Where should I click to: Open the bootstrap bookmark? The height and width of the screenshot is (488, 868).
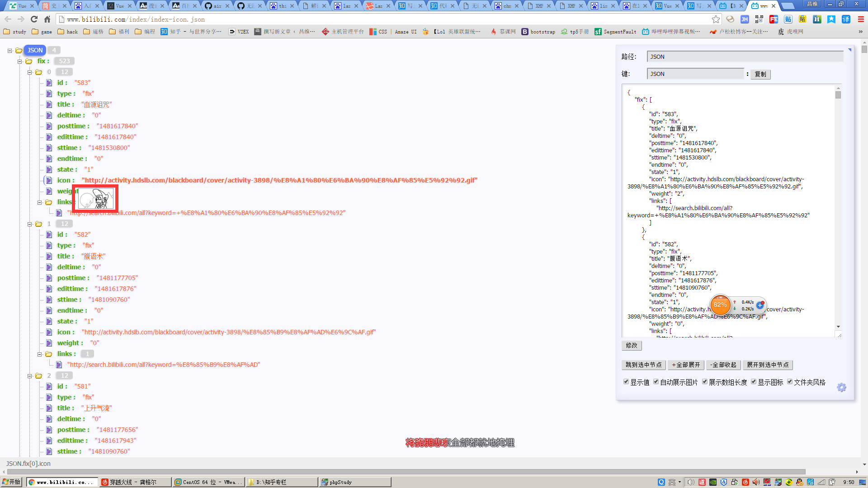(538, 32)
